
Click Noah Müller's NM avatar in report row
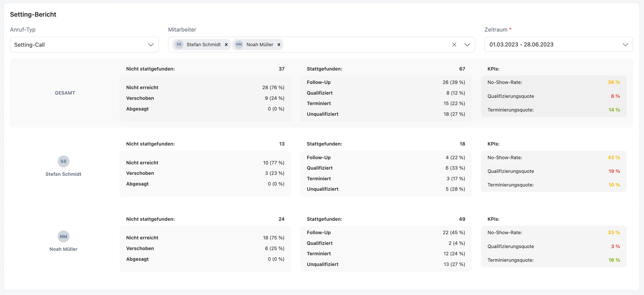64,236
